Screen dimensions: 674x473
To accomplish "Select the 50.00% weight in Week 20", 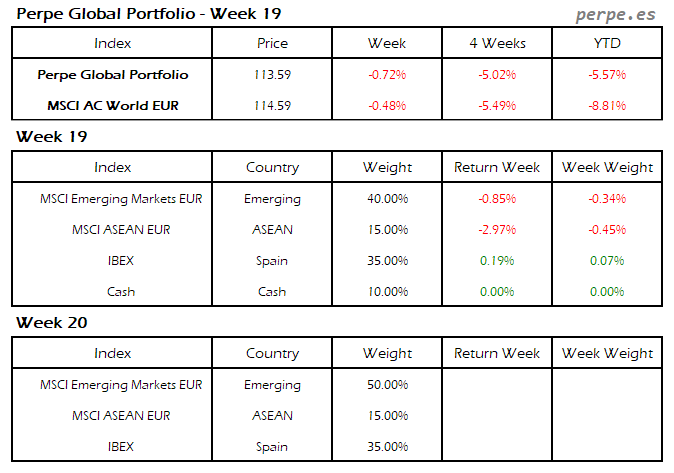I will 387,385.
